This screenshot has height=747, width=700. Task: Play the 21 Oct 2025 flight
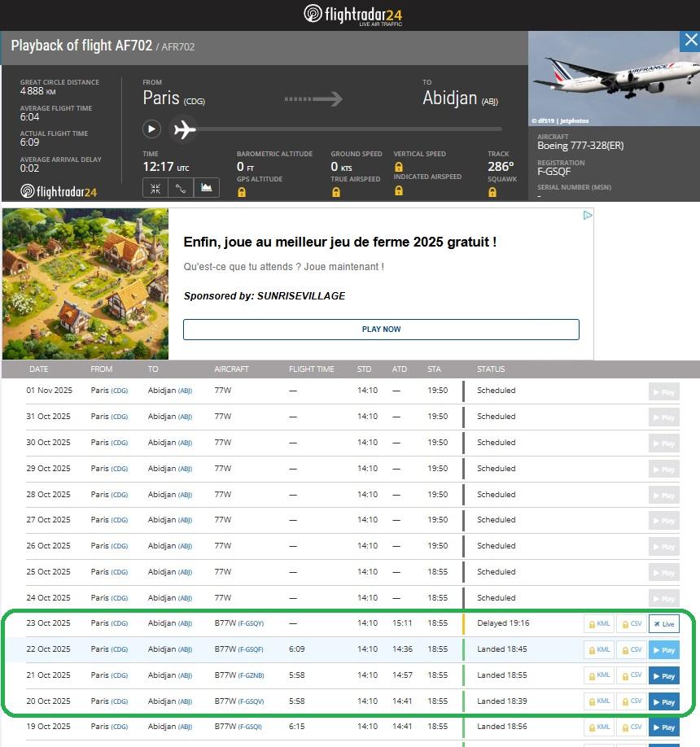click(x=663, y=676)
